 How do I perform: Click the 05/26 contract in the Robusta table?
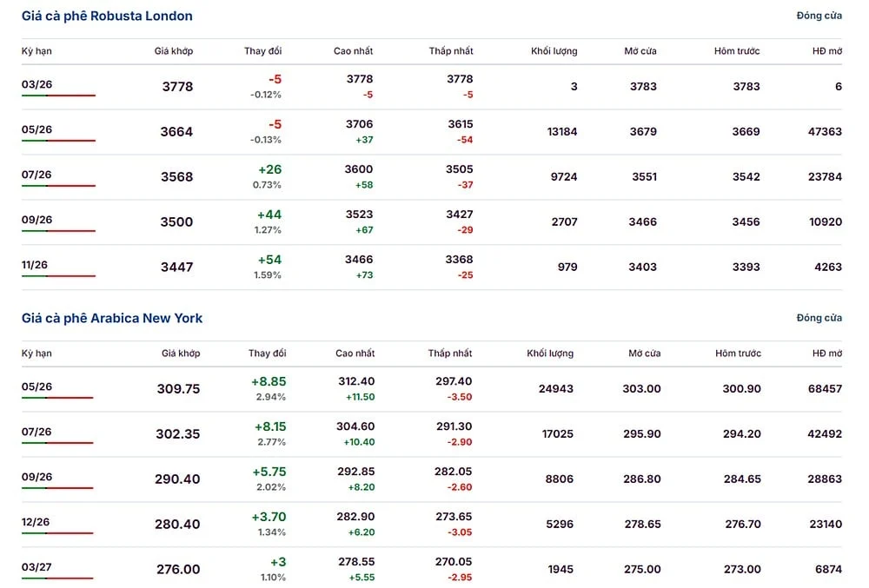36,129
